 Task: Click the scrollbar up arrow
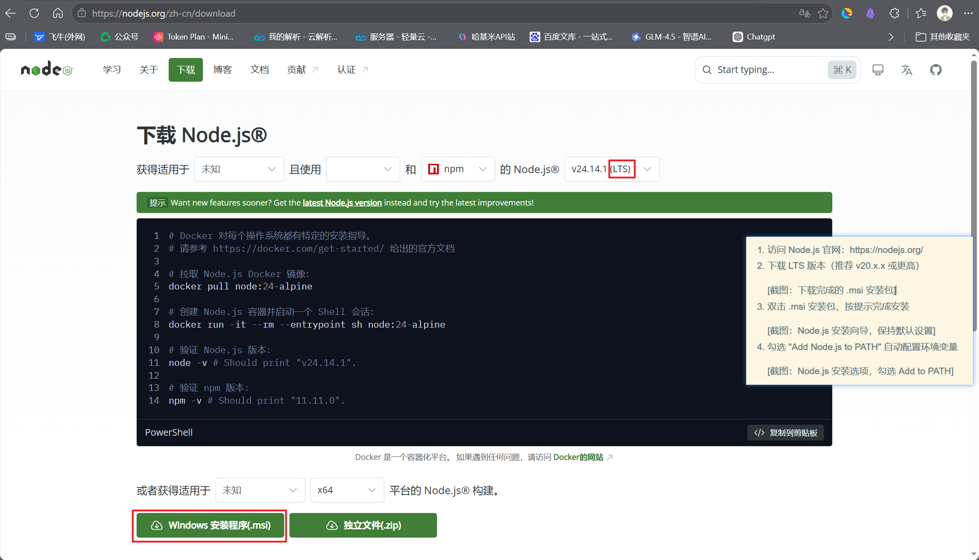974,54
